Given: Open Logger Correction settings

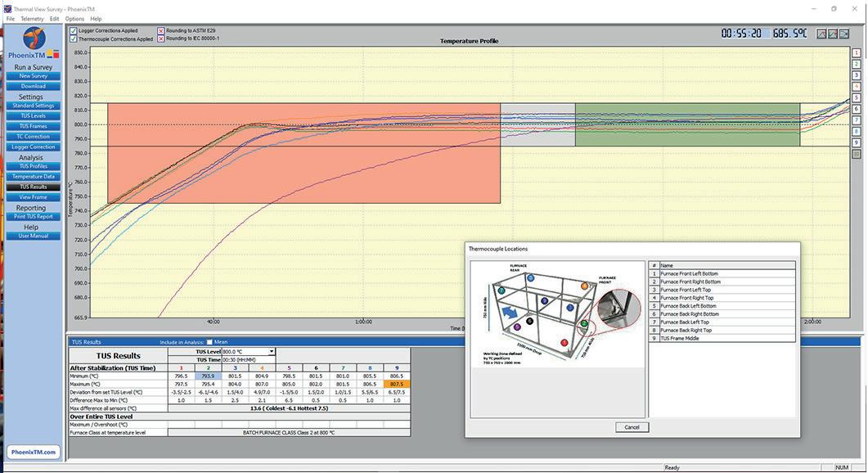Looking at the screenshot, I should [34, 147].
